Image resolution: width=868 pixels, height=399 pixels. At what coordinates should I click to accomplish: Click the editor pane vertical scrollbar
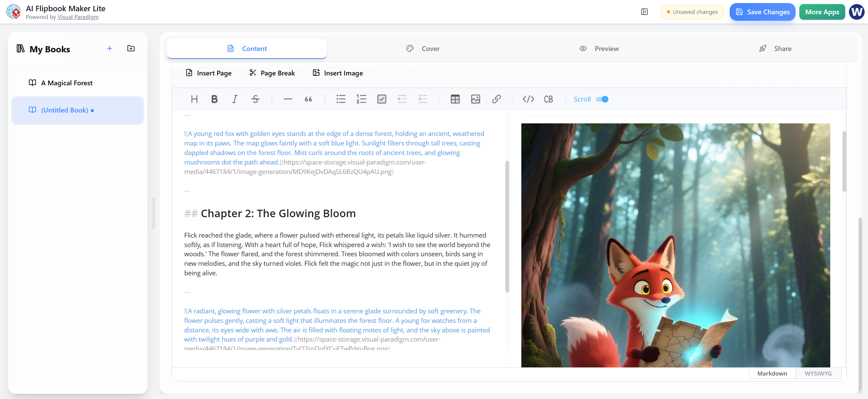tap(507, 226)
